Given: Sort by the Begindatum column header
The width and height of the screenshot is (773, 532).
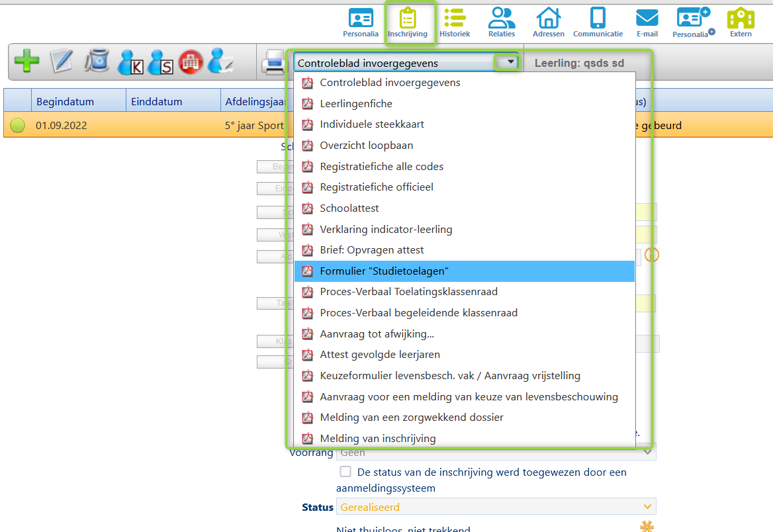Looking at the screenshot, I should [x=65, y=102].
